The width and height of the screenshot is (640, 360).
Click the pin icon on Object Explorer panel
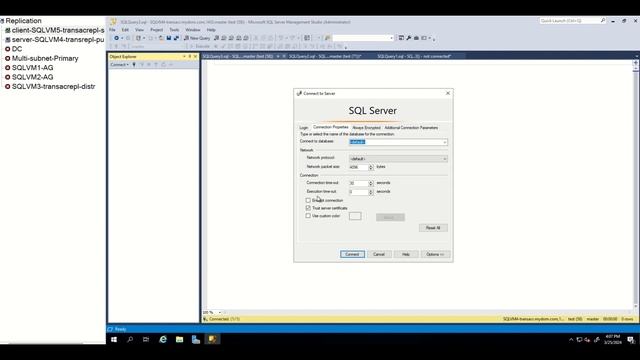189,56
